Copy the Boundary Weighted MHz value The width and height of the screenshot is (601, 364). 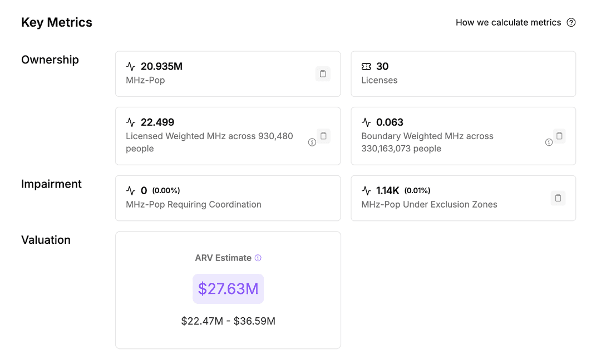(x=559, y=136)
